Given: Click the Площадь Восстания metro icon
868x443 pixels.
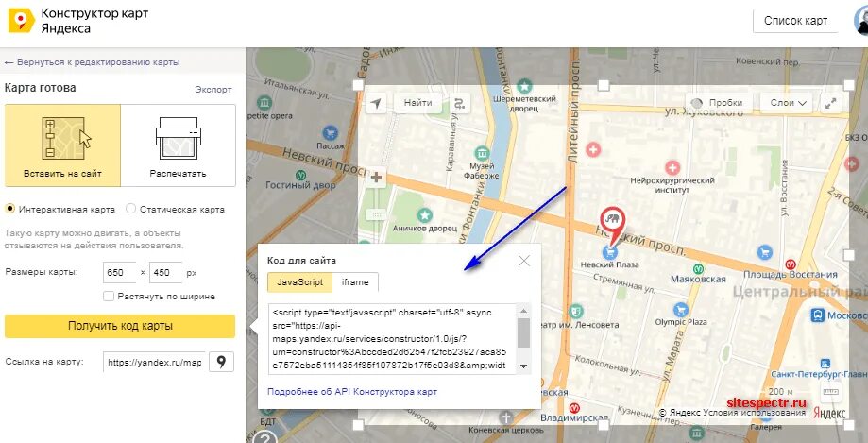Looking at the screenshot, I should (x=791, y=264).
